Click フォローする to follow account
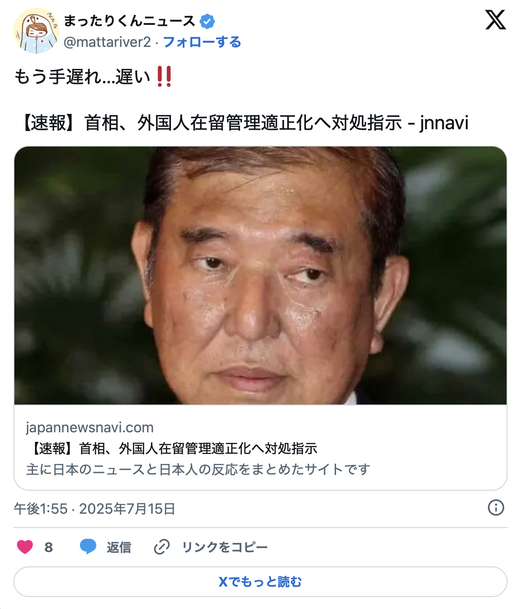 click(x=202, y=42)
